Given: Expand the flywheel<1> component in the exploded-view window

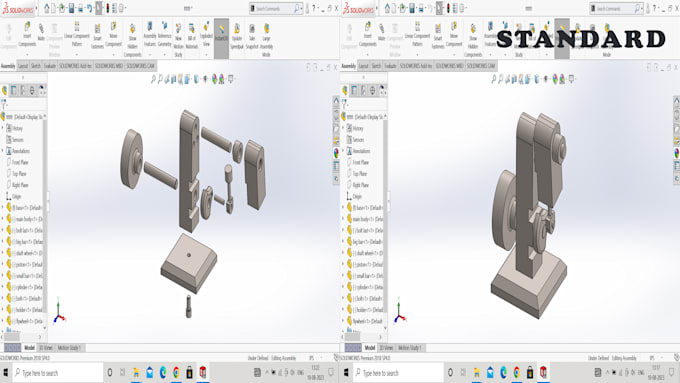Looking at the screenshot, I should [x=3, y=321].
